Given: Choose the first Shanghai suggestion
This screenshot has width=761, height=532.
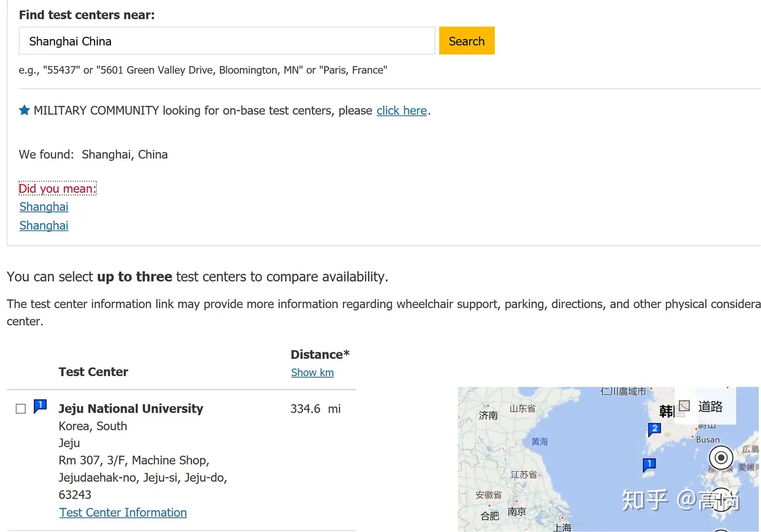Looking at the screenshot, I should click(44, 207).
